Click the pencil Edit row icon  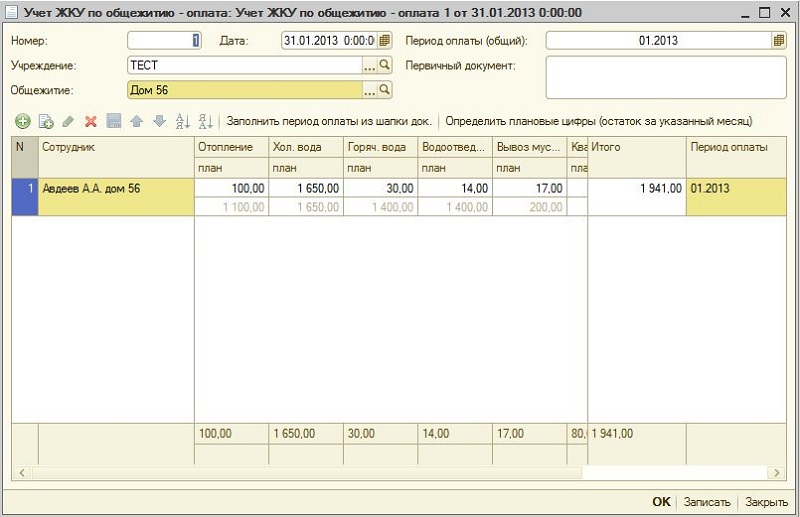pyautogui.click(x=68, y=121)
